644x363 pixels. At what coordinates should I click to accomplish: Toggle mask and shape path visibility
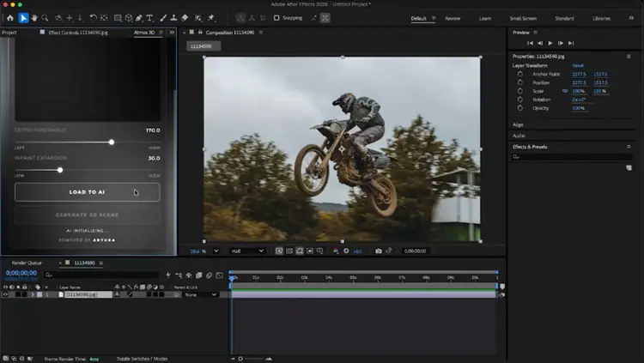tap(300, 251)
